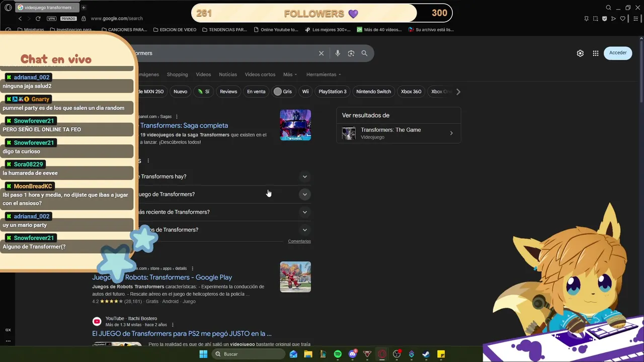644x362 pixels.
Task: Open File Explorer from the taskbar
Action: 308,354
